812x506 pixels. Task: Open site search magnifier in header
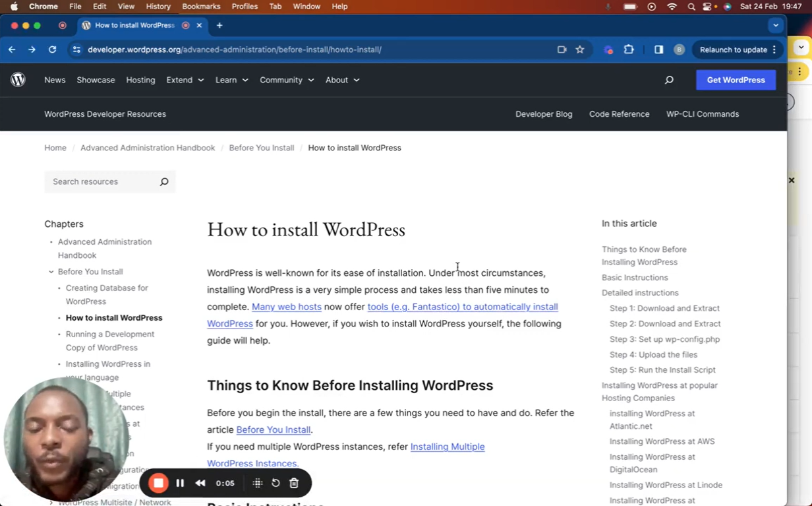point(669,80)
